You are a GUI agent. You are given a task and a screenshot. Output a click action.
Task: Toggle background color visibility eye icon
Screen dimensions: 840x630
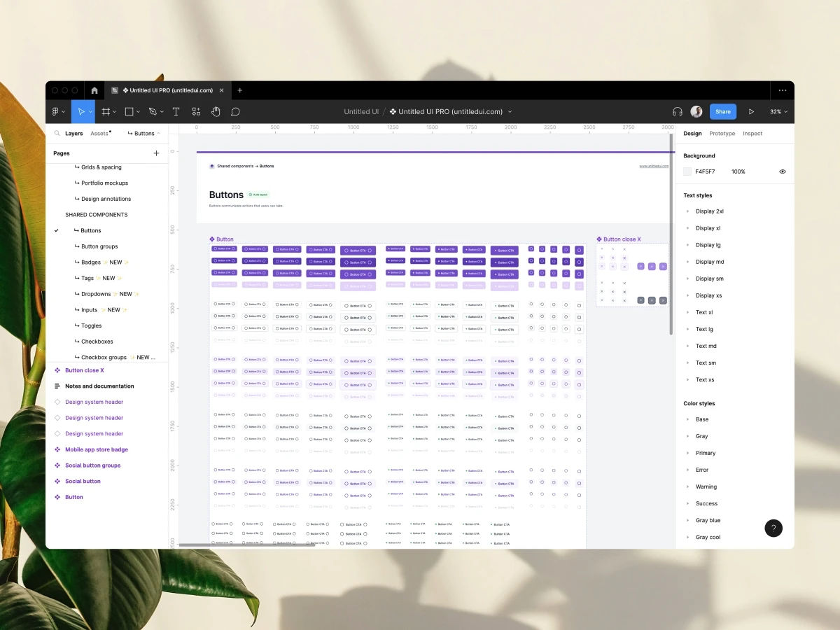783,171
